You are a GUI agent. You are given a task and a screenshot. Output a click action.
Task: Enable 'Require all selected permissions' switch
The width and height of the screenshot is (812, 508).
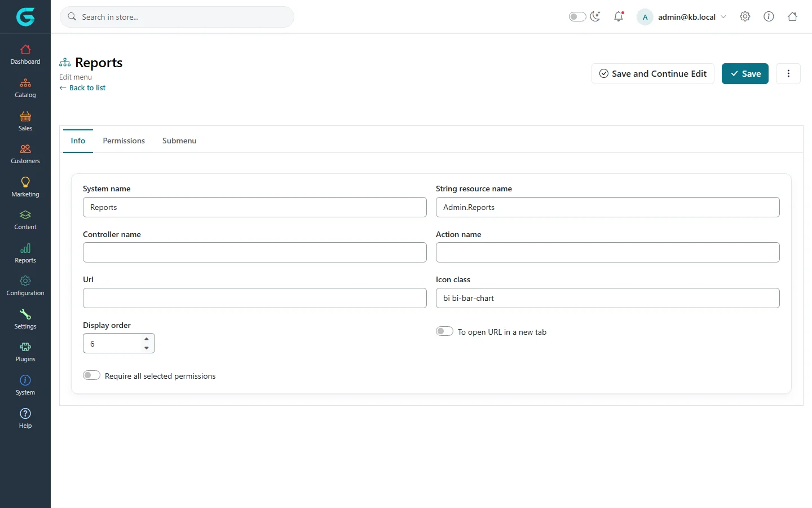91,375
